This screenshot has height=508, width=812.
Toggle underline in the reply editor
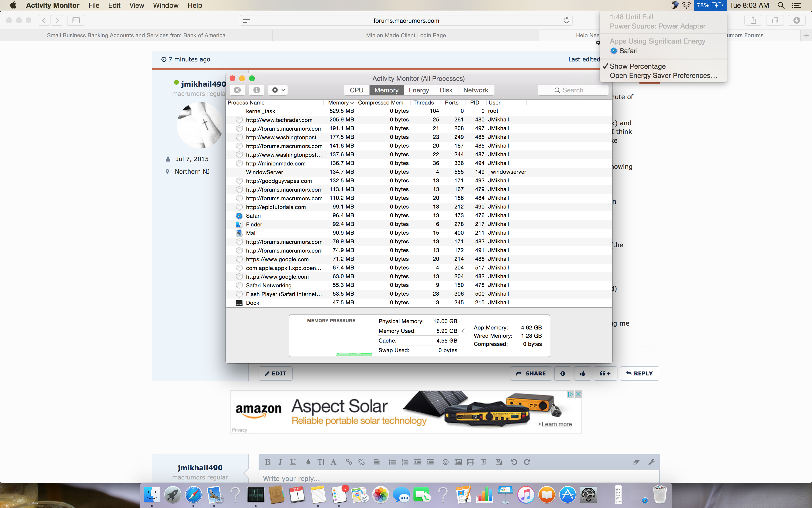pyautogui.click(x=293, y=462)
